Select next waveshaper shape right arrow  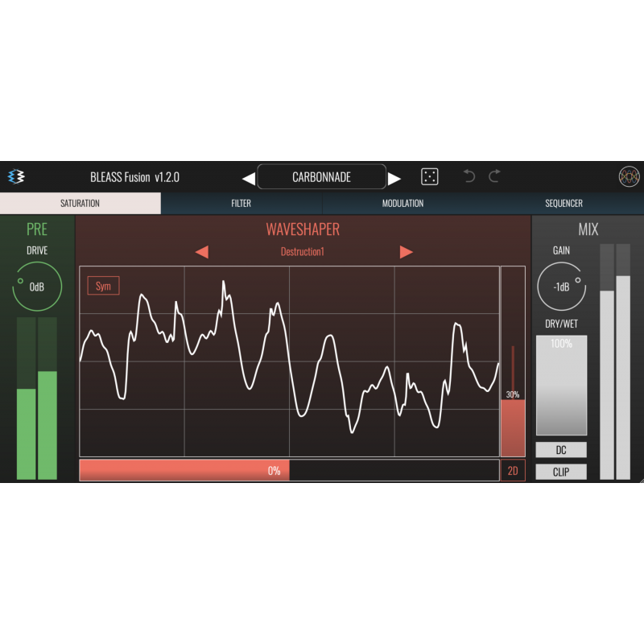click(407, 252)
